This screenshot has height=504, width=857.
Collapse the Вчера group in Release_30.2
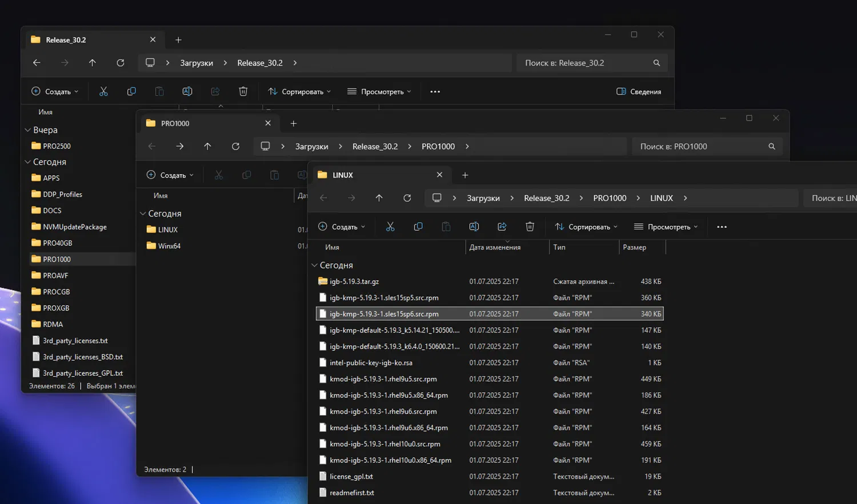tap(27, 130)
